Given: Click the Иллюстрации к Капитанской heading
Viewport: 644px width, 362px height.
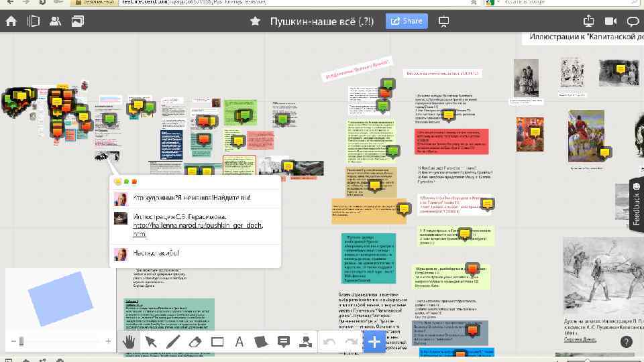Looking at the screenshot, I should pyautogui.click(x=586, y=36).
